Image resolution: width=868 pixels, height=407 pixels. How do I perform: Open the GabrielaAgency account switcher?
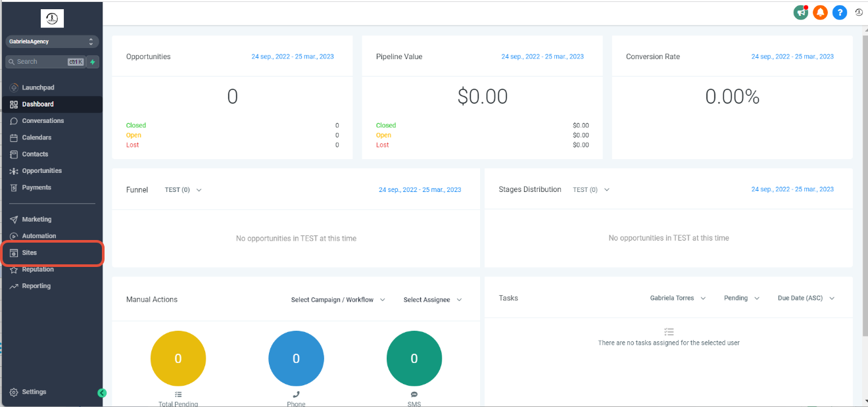pos(52,41)
